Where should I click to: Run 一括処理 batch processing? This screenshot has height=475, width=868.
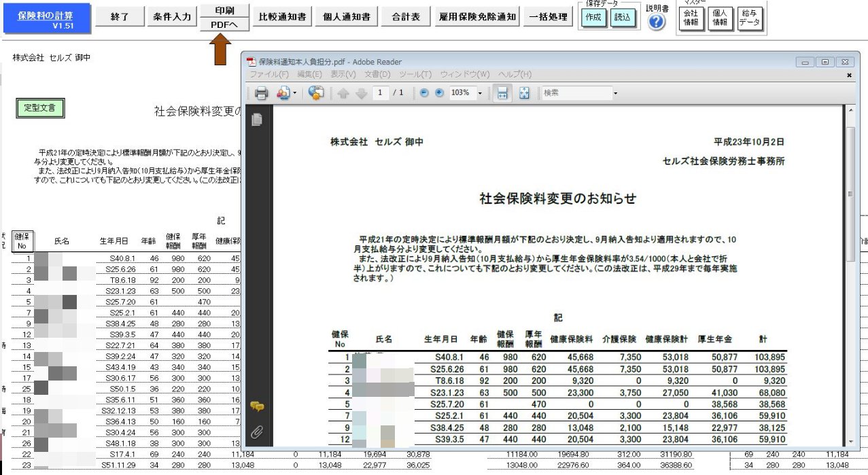(548, 17)
